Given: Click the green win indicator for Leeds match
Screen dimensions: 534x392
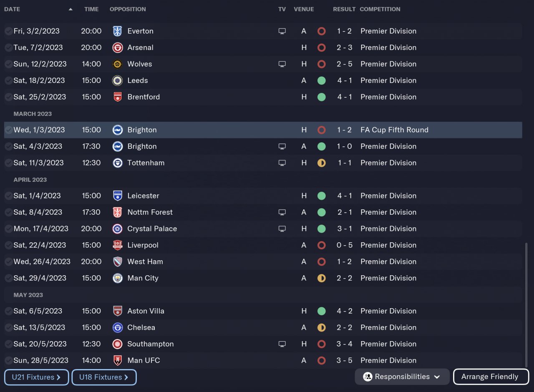Looking at the screenshot, I should coord(321,80).
